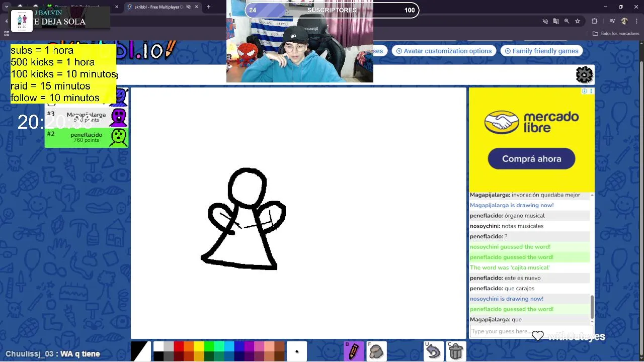Click the translate page icon in address bar
Screen dimensions: 644x362
click(556, 21)
